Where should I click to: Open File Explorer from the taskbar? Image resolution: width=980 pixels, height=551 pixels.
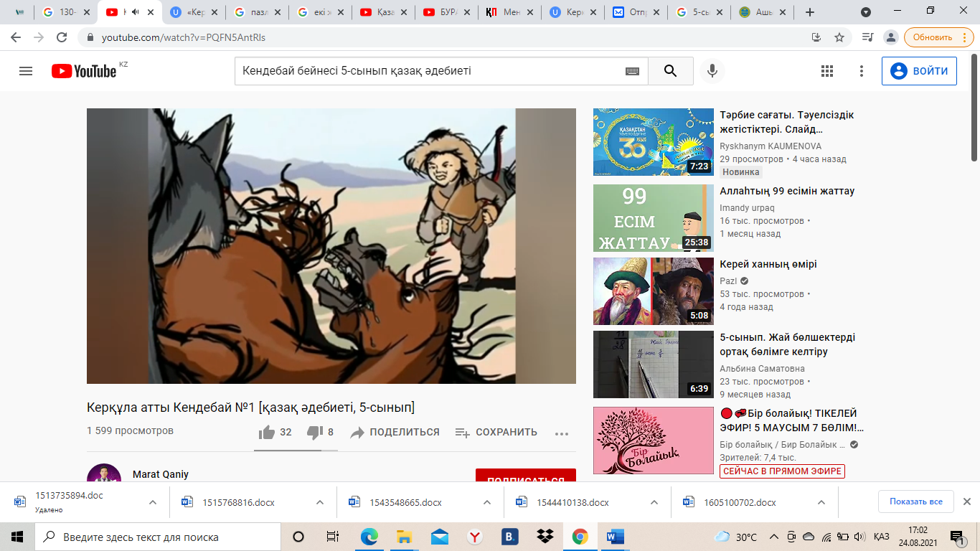pyautogui.click(x=404, y=537)
